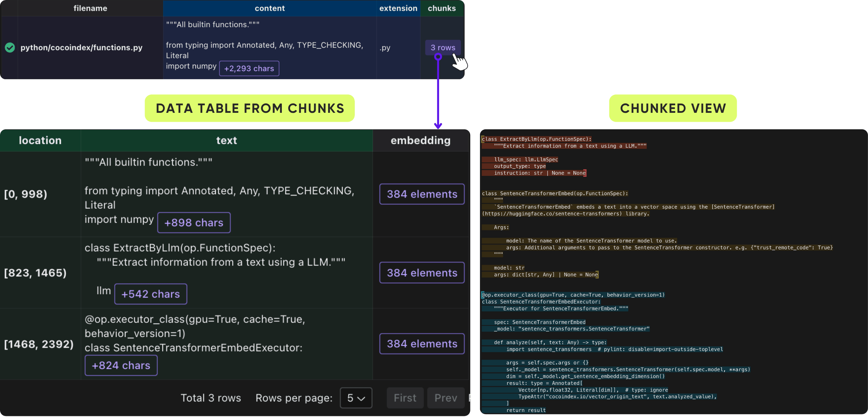Expand the '+824 chars' text badge
This screenshot has width=868, height=417.
pyautogui.click(x=121, y=365)
